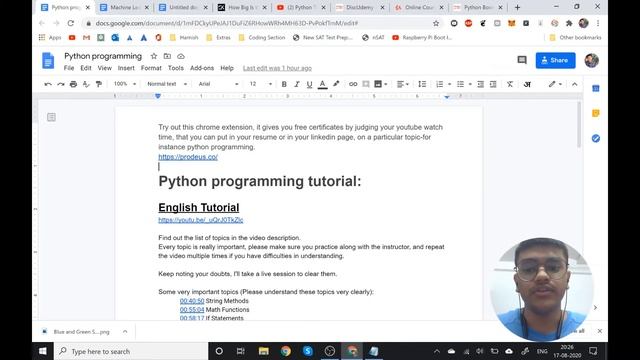640x360 pixels.
Task: Open the text alignment dropdown
Action: pos(402,84)
